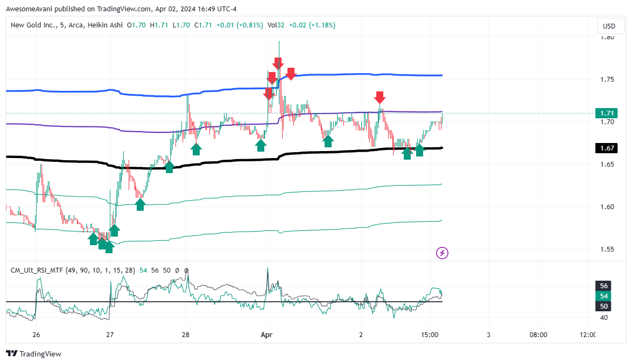The image size is (632, 364).
Task: Click the 08:00 time axis label
Action: [x=538, y=334]
